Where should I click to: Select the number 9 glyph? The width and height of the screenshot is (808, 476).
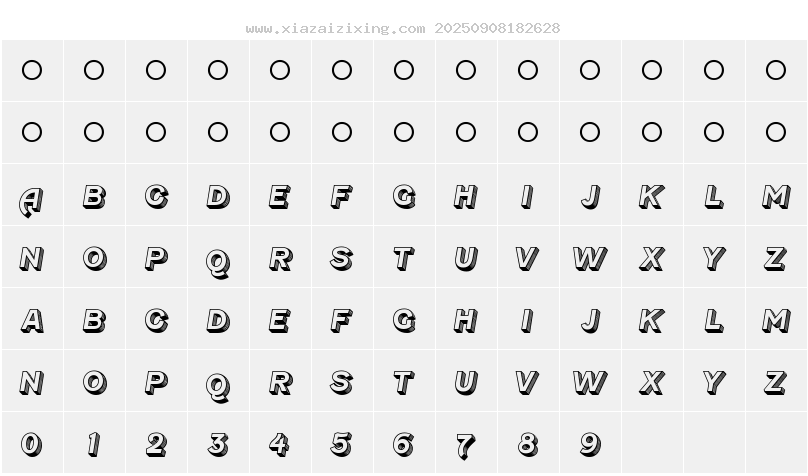[x=590, y=443]
